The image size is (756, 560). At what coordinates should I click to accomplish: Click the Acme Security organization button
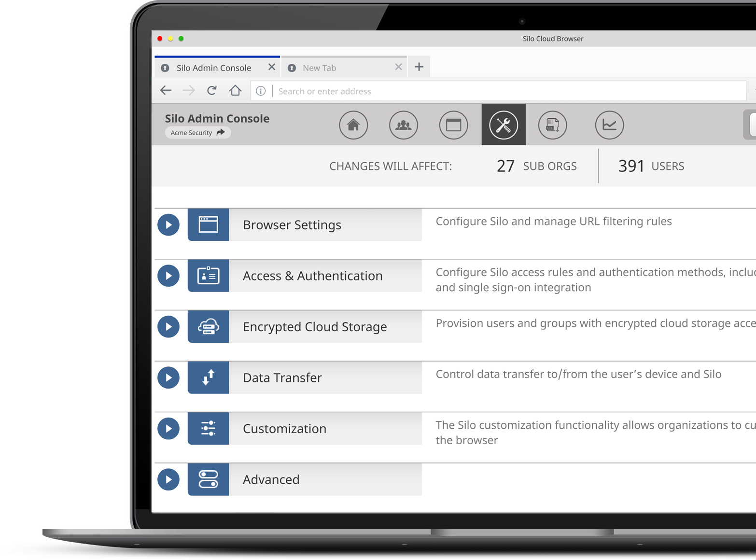(198, 132)
